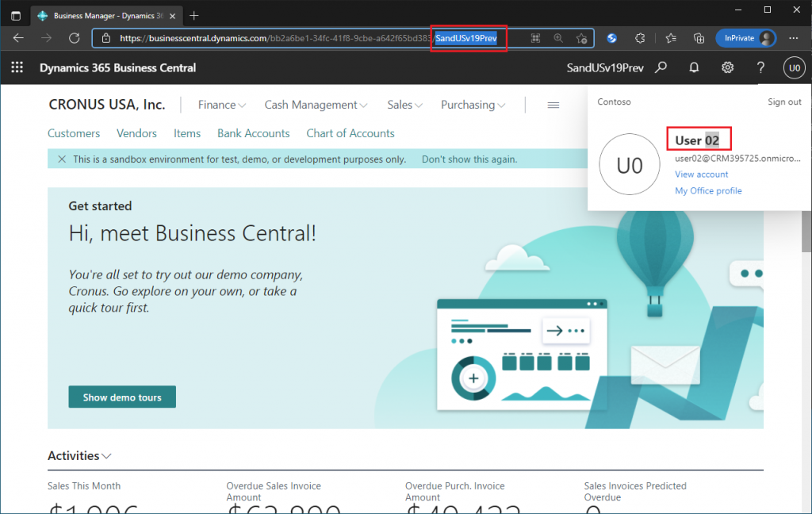Click the site lock icon in address bar

pyautogui.click(x=106, y=38)
